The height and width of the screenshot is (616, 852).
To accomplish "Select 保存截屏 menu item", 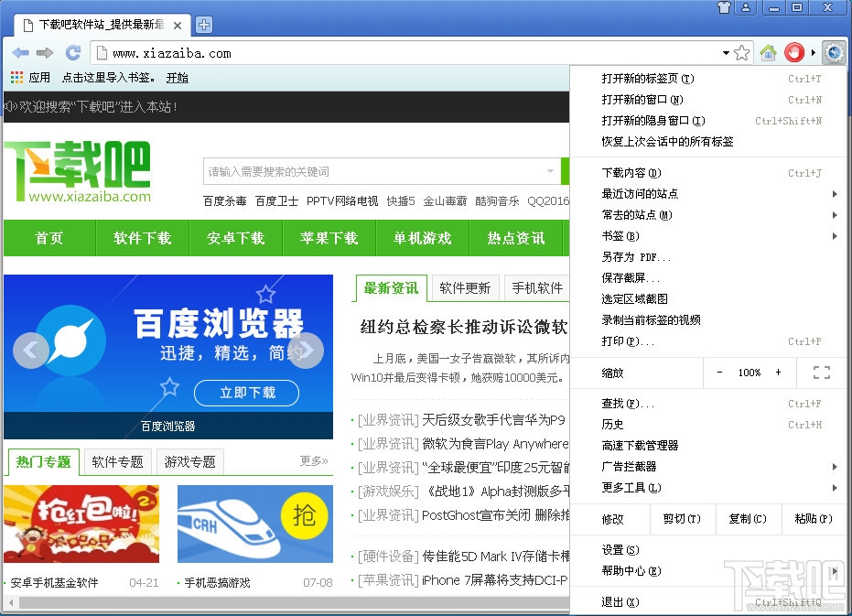I will (708, 278).
